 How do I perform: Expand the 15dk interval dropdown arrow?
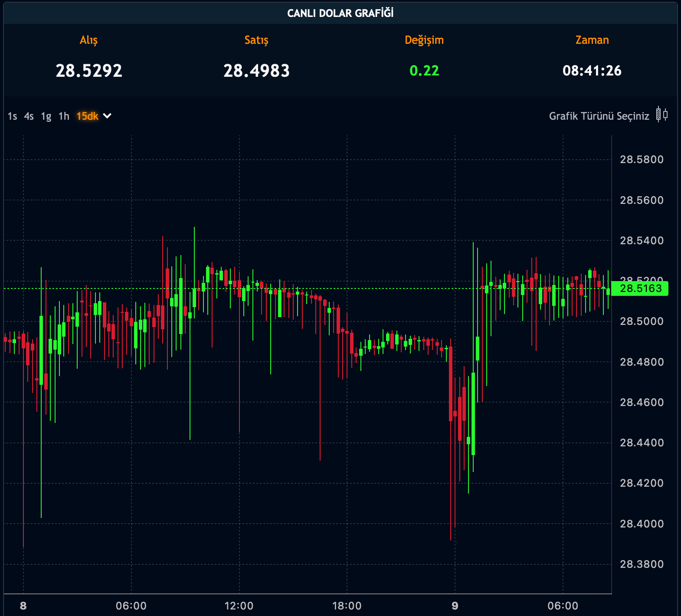(x=107, y=116)
